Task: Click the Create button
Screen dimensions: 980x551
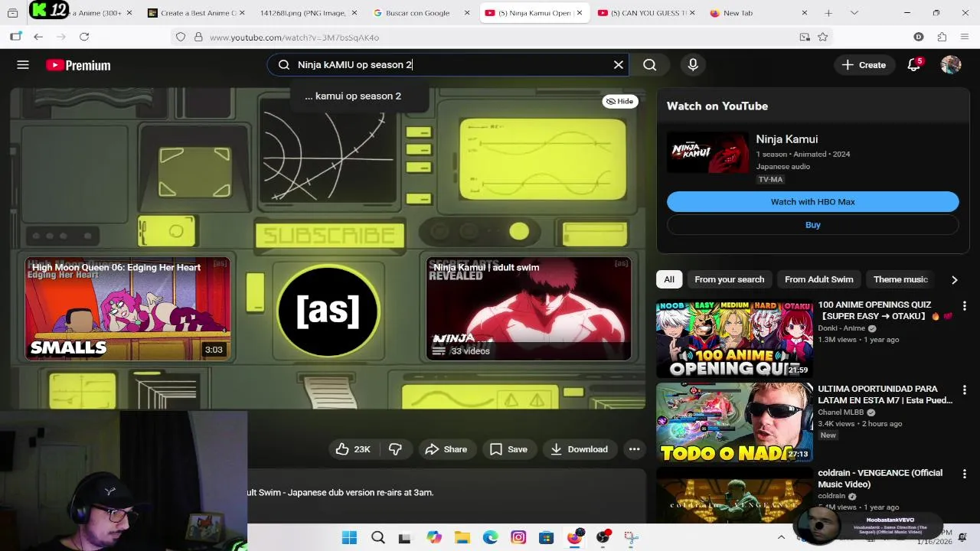Action: coord(864,65)
